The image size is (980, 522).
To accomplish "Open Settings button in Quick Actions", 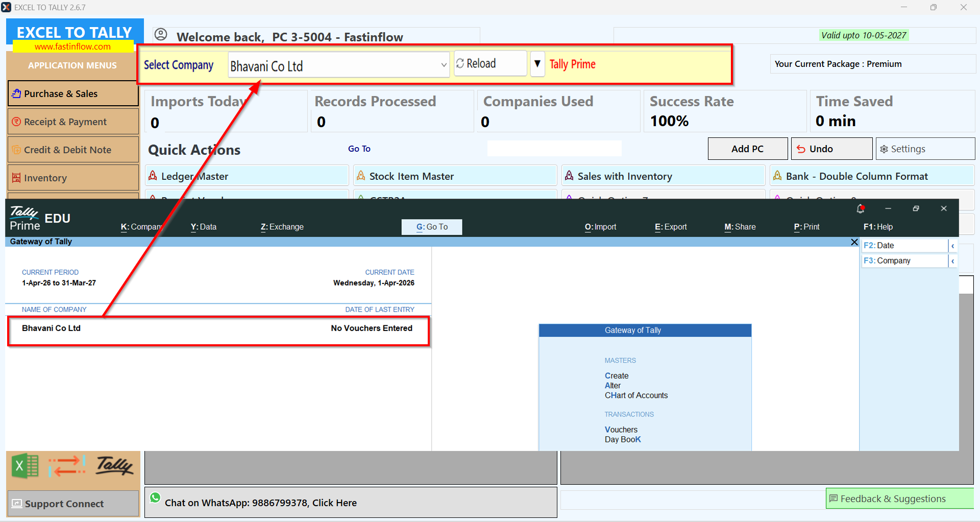I will pyautogui.click(x=925, y=149).
